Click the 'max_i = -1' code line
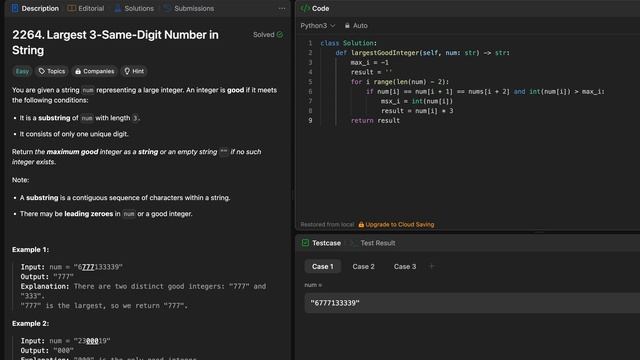The image size is (640, 360). click(x=370, y=62)
